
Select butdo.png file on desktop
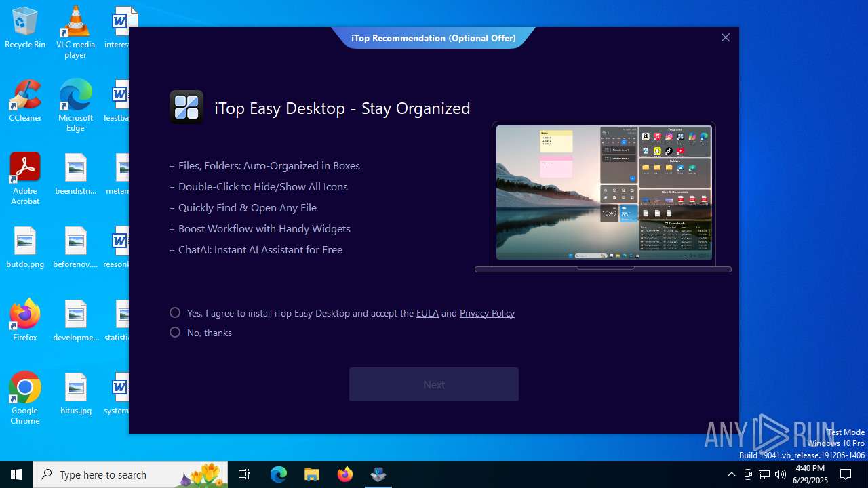point(25,247)
